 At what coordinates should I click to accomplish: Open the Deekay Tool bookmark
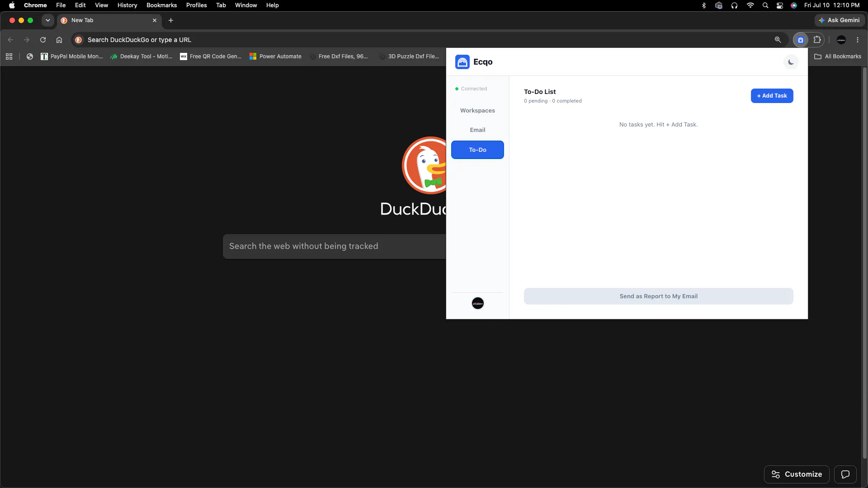(x=142, y=56)
